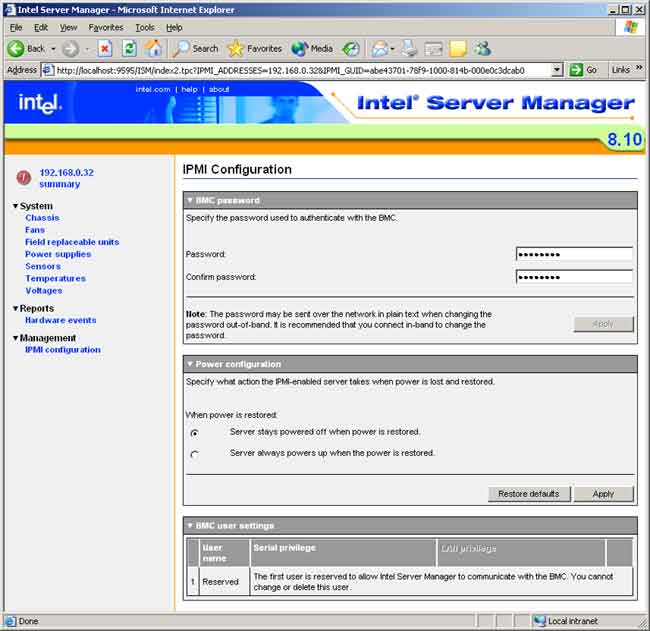650x631 pixels.
Task: Open the address bar dropdown arrow
Action: [x=557, y=70]
